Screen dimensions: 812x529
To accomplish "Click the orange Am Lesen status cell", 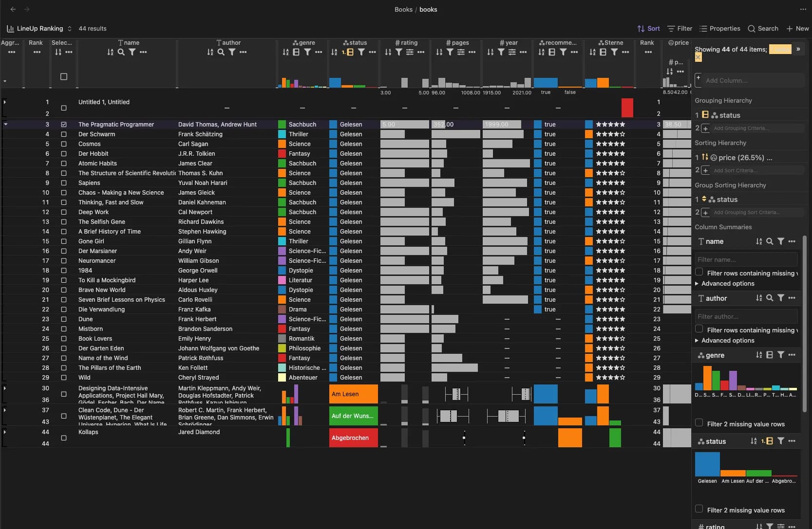I will coord(354,394).
